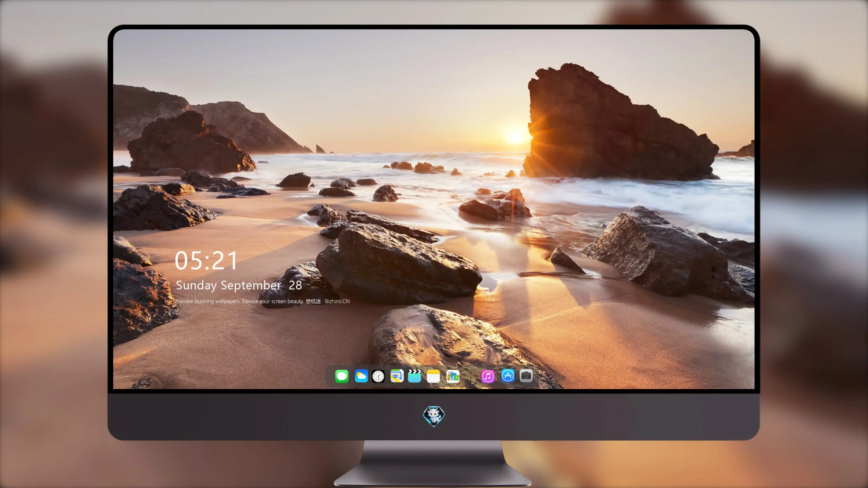The width and height of the screenshot is (868, 488).
Task: Open the Weather app in the dock
Action: pyautogui.click(x=361, y=376)
